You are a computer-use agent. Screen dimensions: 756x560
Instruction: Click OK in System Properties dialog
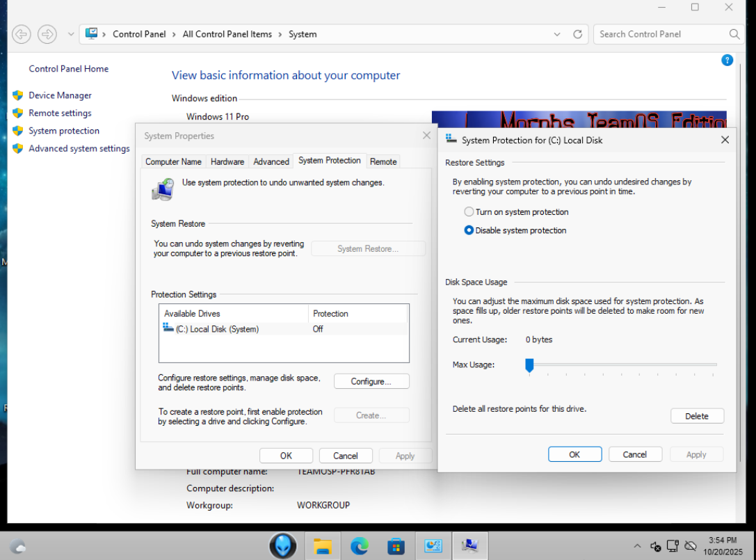[286, 456]
